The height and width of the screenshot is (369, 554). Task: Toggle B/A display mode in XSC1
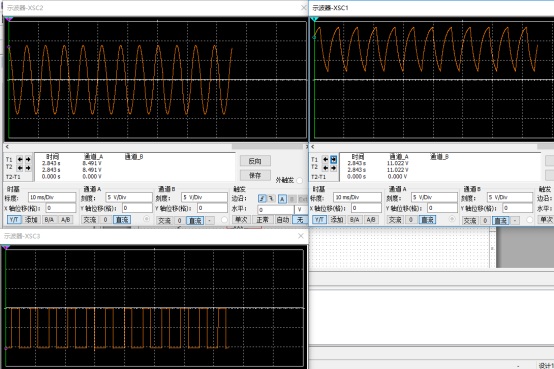pyautogui.click(x=354, y=219)
